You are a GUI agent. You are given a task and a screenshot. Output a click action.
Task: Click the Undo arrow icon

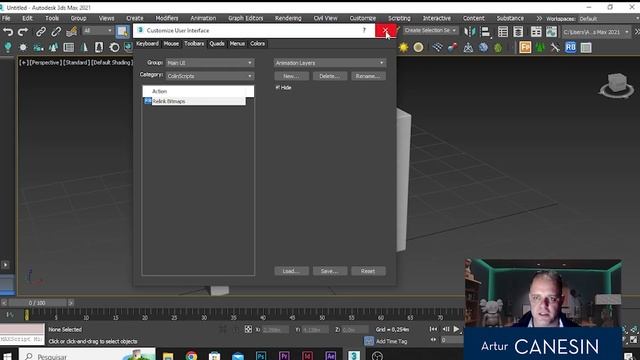click(x=8, y=31)
